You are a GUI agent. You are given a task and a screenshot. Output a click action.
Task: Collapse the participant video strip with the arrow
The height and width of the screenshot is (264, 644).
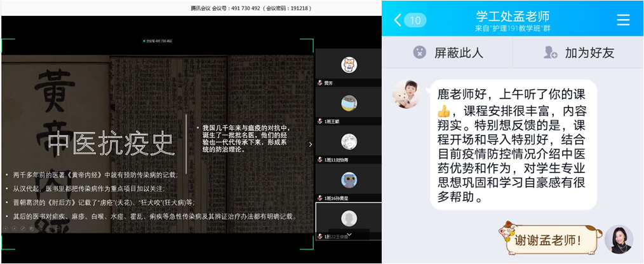pyautogui.click(x=311, y=144)
